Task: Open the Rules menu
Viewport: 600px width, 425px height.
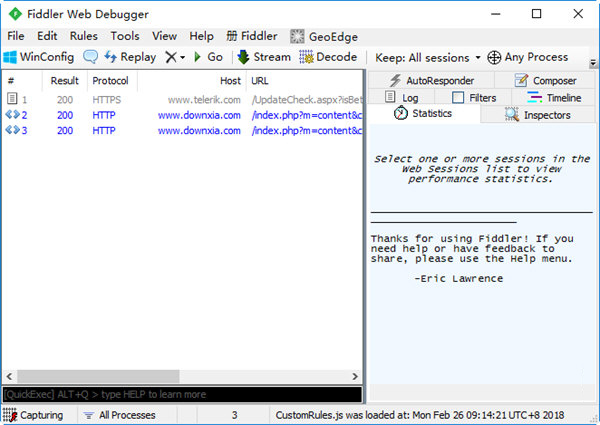Action: 83,36
